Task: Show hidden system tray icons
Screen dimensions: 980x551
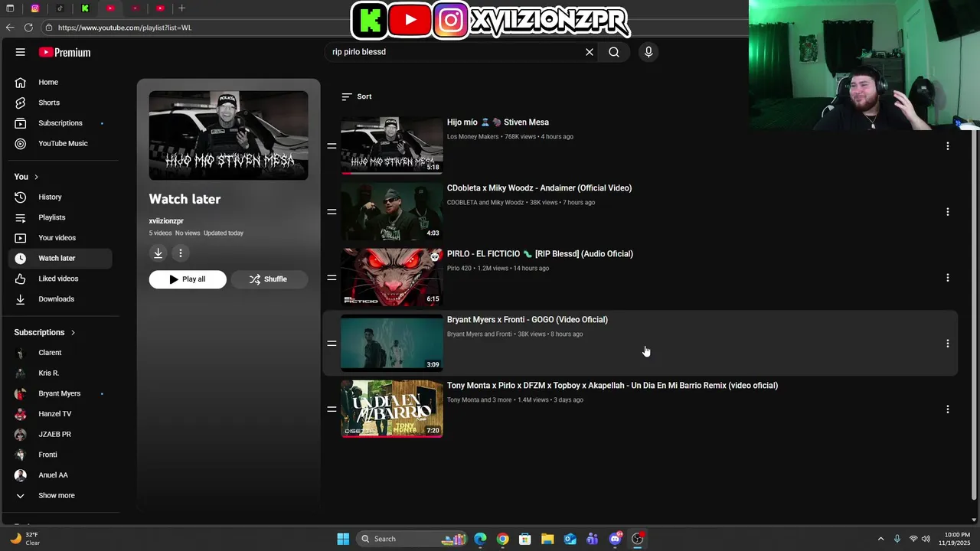Action: click(x=880, y=539)
